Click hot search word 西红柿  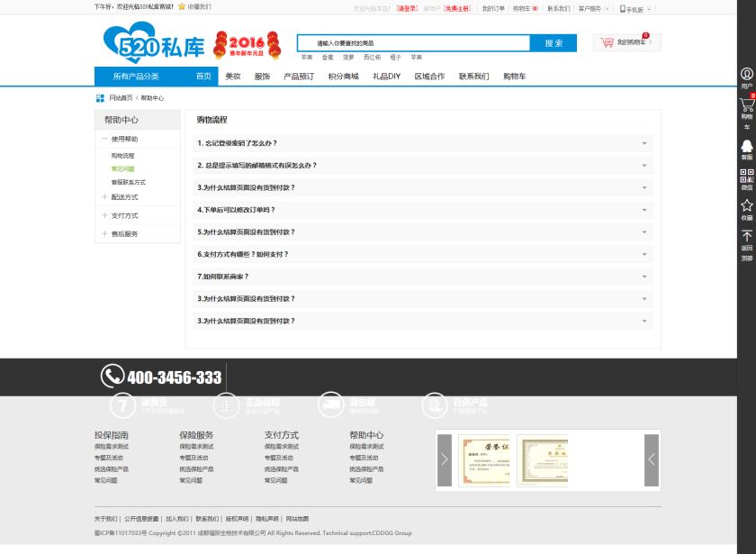pyautogui.click(x=372, y=58)
